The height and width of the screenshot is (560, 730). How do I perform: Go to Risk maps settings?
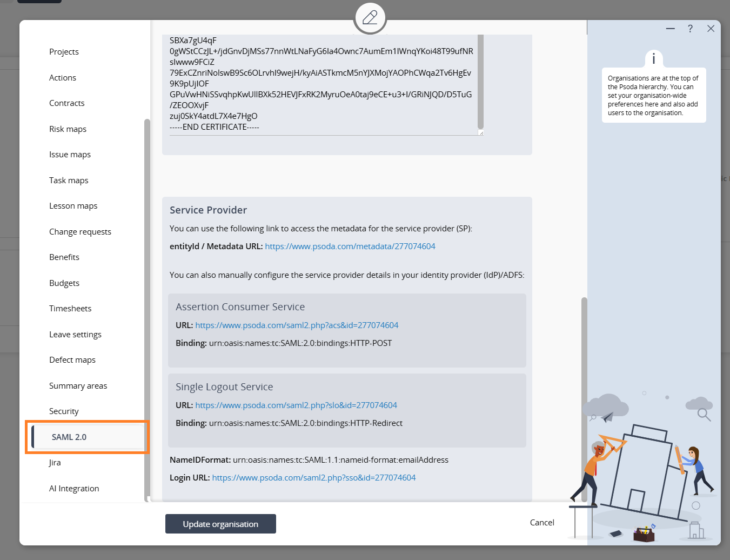click(68, 129)
